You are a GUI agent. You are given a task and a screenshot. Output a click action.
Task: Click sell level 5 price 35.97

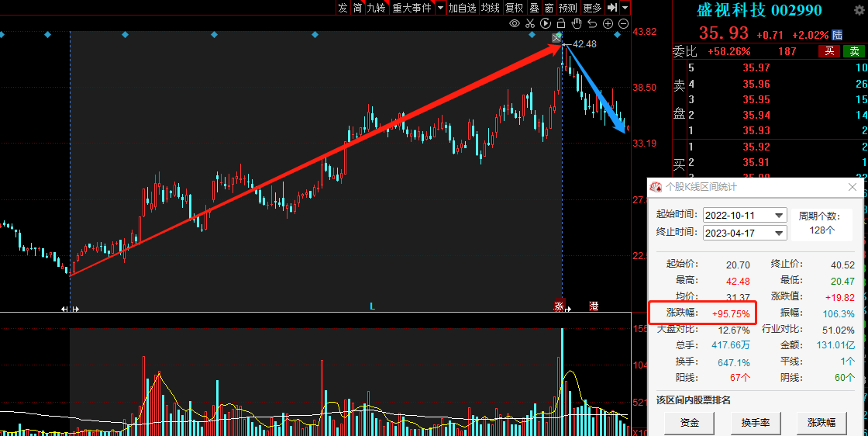(x=756, y=67)
